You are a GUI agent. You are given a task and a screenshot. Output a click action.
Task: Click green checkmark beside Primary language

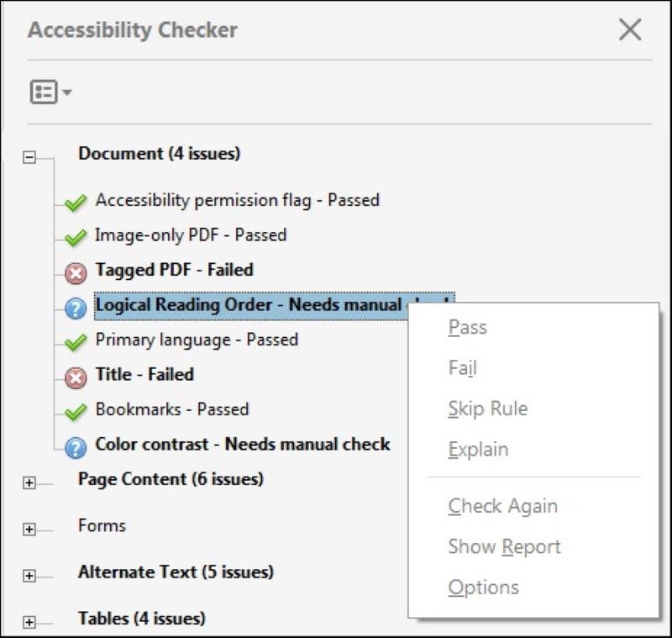pos(77,342)
